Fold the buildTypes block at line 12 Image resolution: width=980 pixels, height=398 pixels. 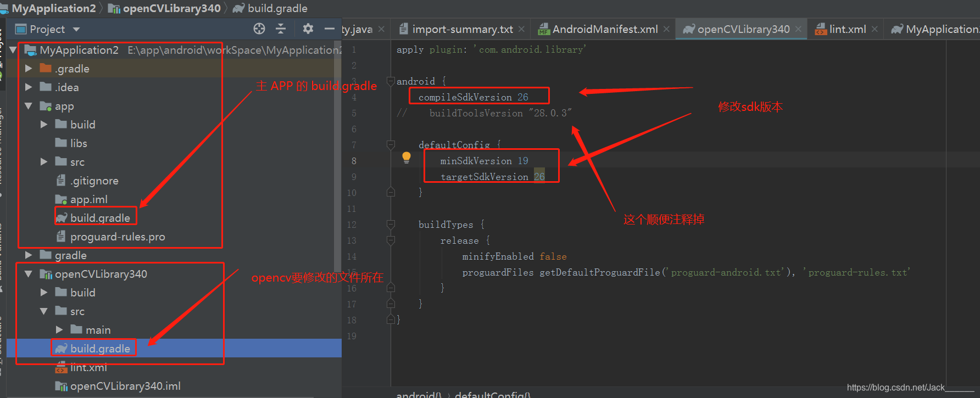click(391, 225)
